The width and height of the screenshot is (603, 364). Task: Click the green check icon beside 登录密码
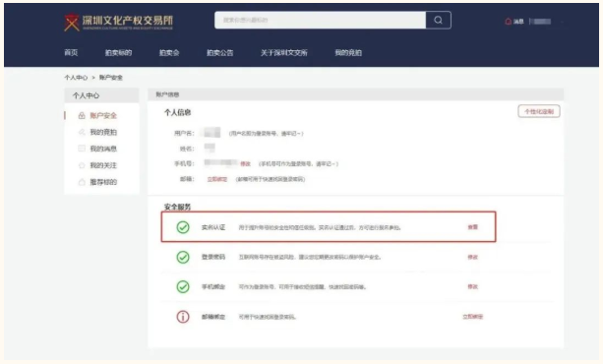click(183, 257)
